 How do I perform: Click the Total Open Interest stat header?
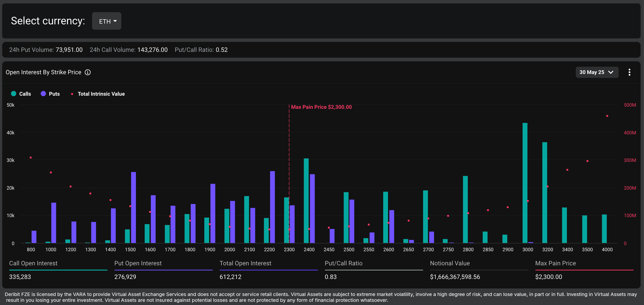pos(245,263)
